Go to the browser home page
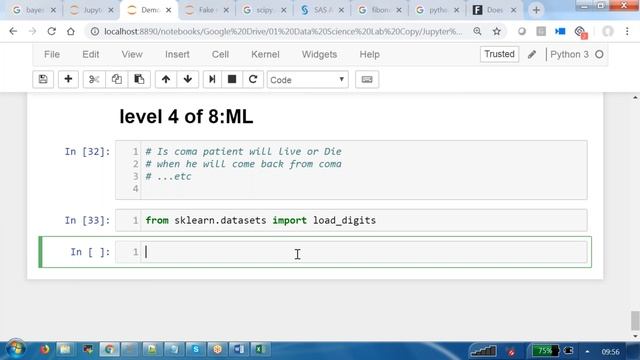Screen dimensions: 640x360 pos(71,31)
